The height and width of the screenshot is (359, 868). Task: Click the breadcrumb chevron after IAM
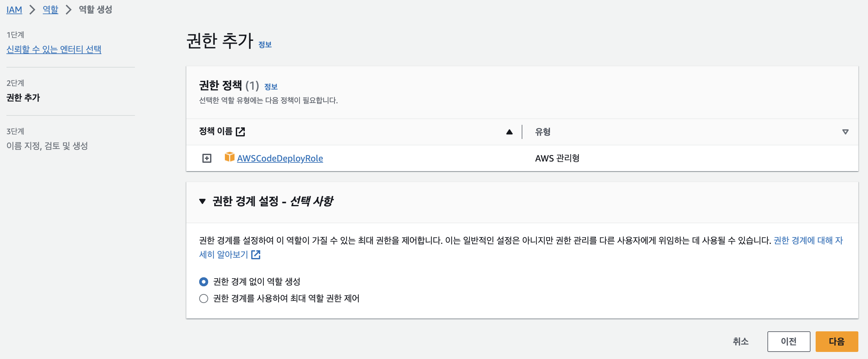click(x=32, y=10)
